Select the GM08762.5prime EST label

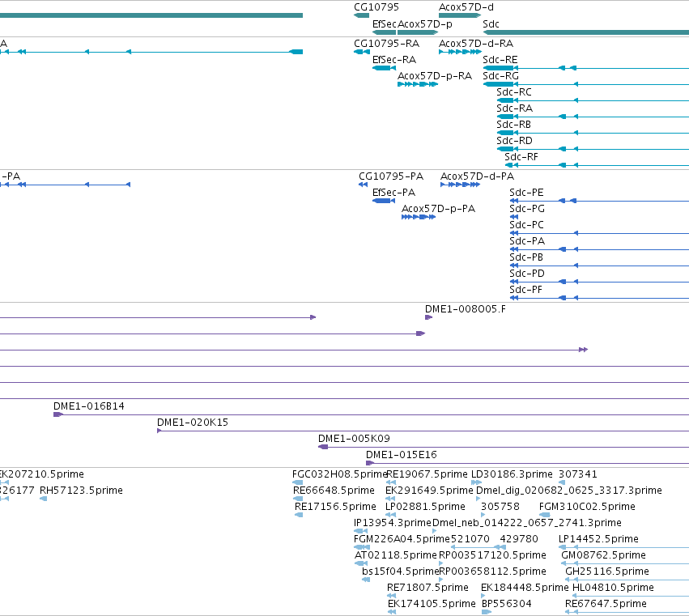pos(603,556)
